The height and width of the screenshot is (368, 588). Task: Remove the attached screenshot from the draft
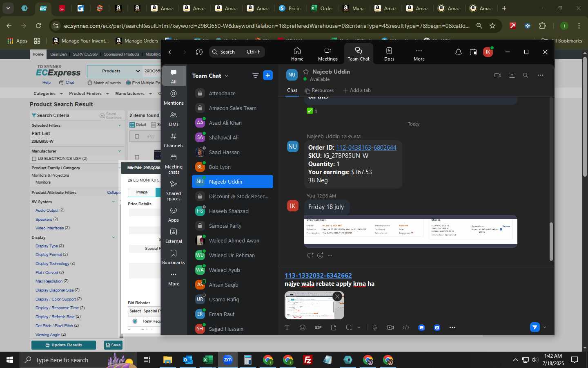(x=337, y=296)
